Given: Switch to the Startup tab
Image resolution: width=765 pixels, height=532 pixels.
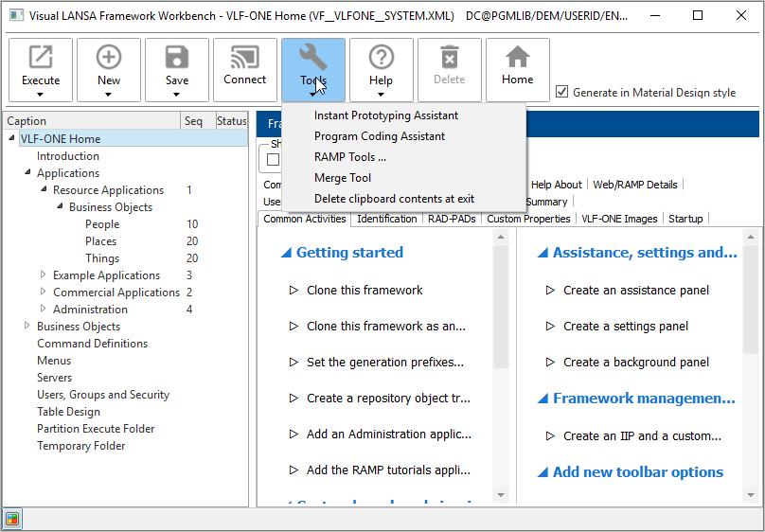Looking at the screenshot, I should (x=685, y=219).
